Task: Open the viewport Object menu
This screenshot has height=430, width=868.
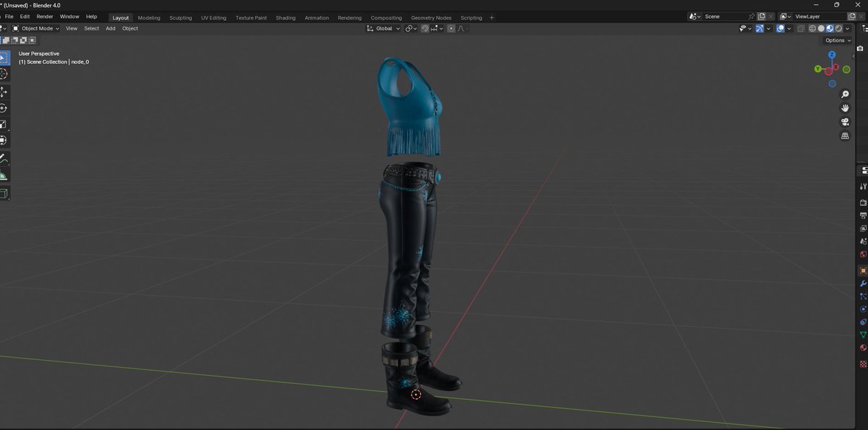Action: tap(130, 28)
